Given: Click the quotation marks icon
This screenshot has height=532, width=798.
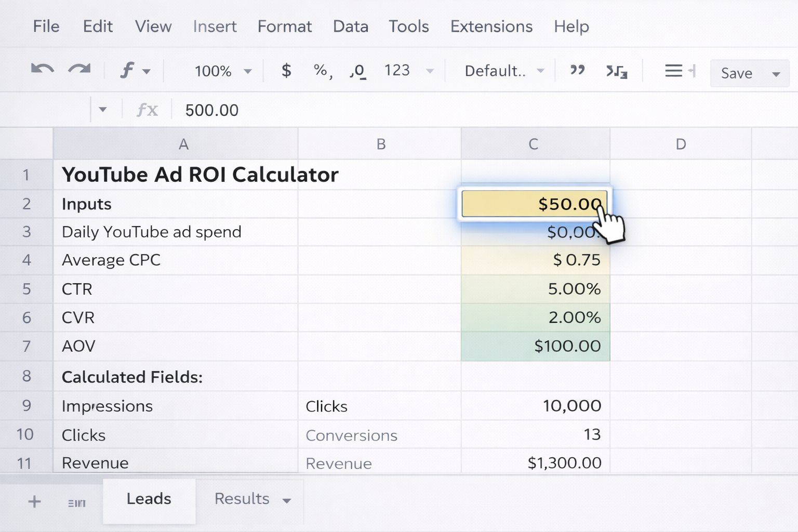Looking at the screenshot, I should click(577, 70).
